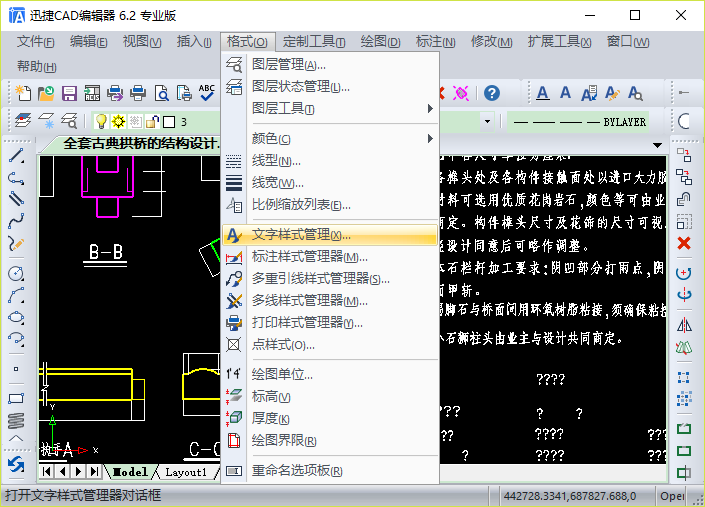The height and width of the screenshot is (507, 705).
Task: Open the BYLAYER linetype dropdown
Action: click(578, 122)
